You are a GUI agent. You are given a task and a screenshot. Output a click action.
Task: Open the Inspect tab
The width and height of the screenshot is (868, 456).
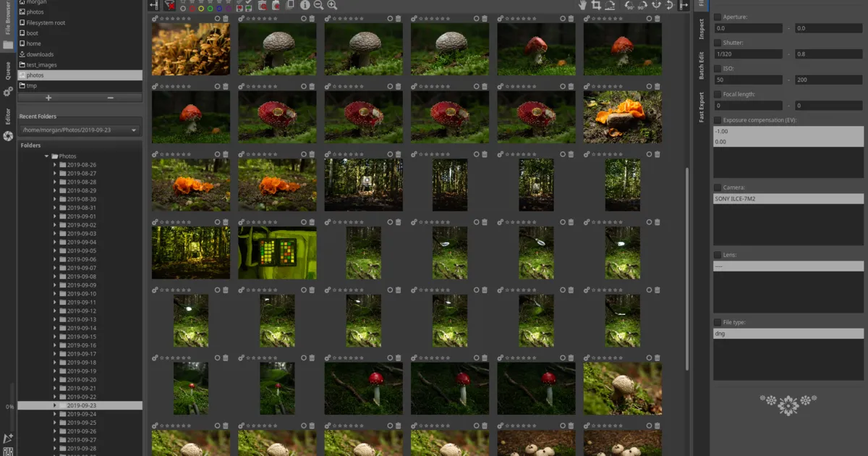click(x=702, y=28)
